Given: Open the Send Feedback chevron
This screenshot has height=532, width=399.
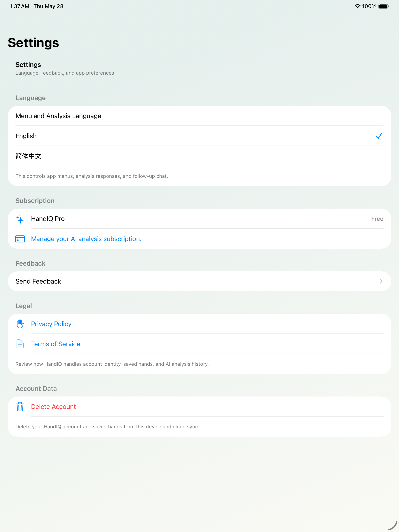Looking at the screenshot, I should click(x=381, y=281).
